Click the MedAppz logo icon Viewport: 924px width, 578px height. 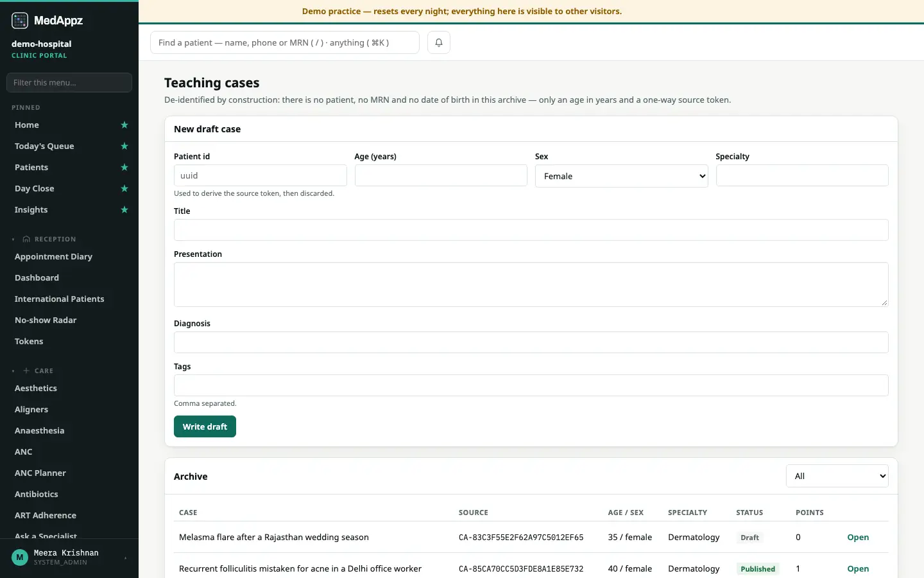pyautogui.click(x=20, y=21)
